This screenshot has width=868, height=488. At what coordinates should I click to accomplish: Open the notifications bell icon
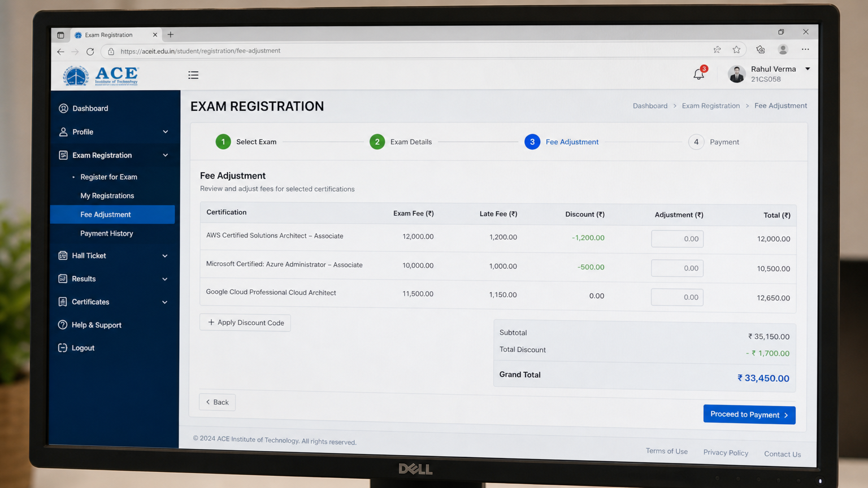tap(698, 74)
